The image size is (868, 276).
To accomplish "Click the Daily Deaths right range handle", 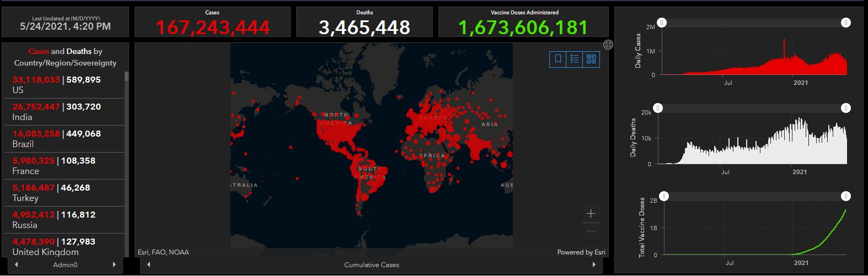I will pyautogui.click(x=846, y=108).
